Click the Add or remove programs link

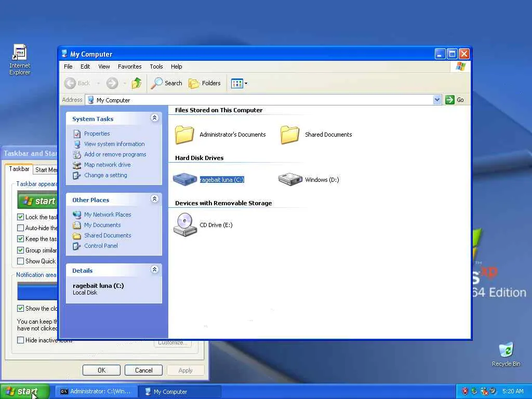tap(115, 154)
